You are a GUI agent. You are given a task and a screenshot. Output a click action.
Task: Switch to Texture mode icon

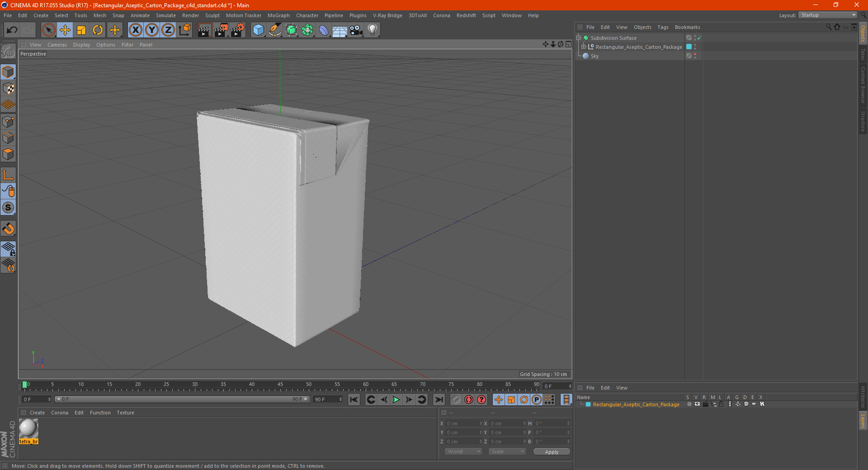[x=8, y=89]
